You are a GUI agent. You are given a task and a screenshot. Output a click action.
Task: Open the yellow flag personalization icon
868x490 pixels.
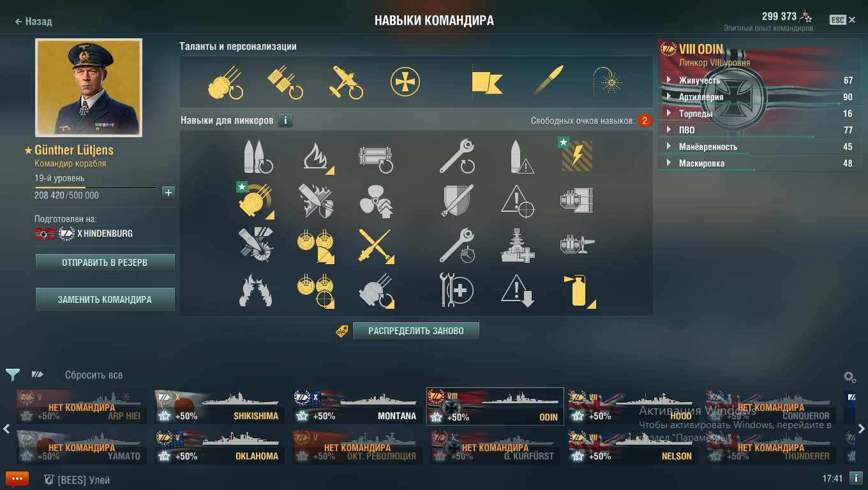click(x=486, y=82)
